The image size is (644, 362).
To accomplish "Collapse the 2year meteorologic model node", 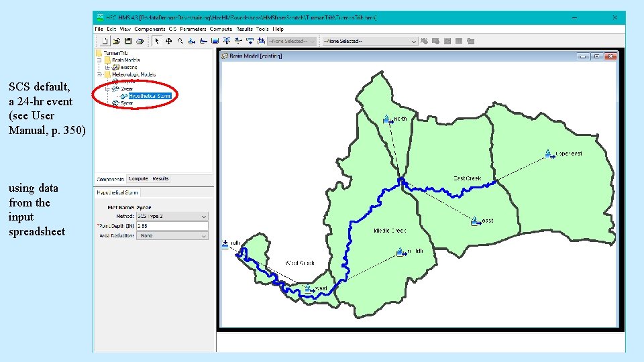I will click(x=107, y=88).
